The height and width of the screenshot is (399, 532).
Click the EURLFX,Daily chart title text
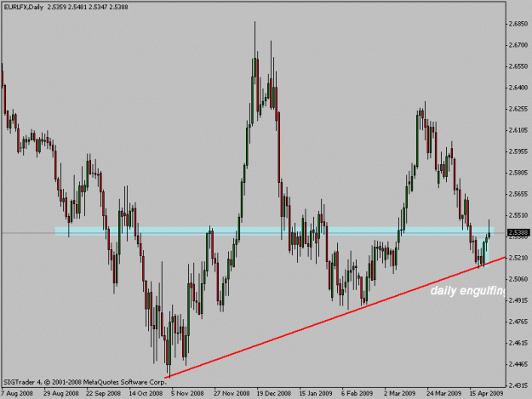point(24,7)
